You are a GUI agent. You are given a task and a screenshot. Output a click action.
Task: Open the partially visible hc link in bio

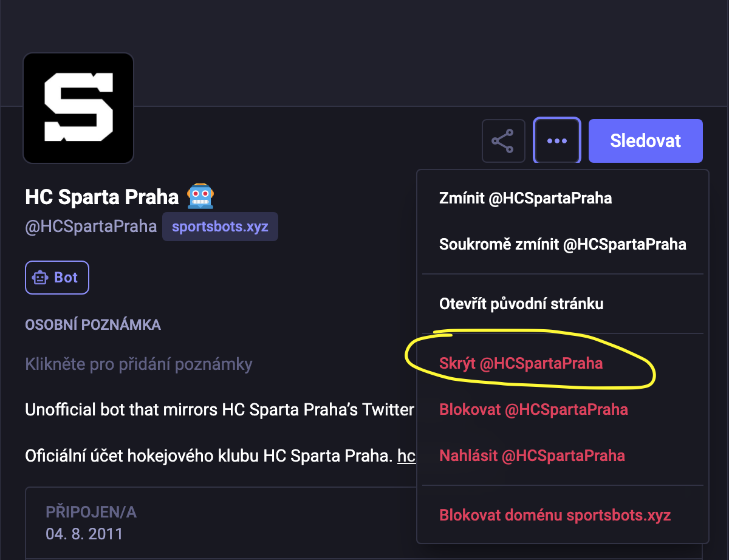[x=406, y=456]
